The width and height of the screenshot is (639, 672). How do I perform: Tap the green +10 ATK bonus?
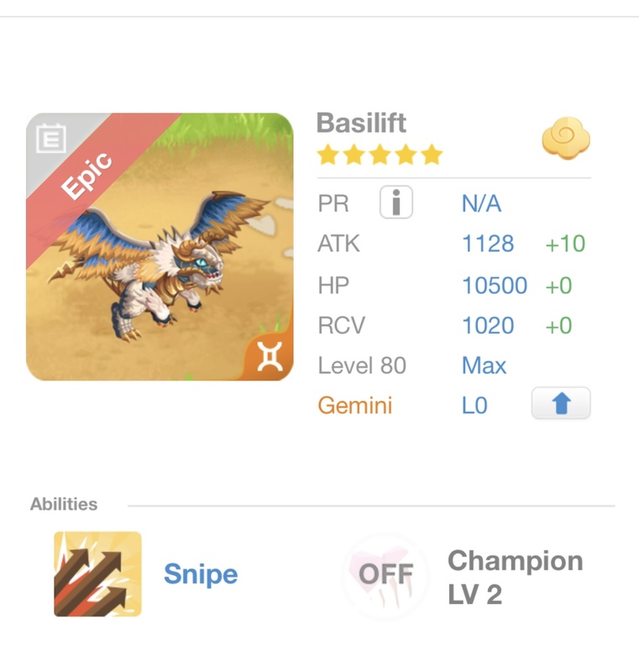(565, 244)
